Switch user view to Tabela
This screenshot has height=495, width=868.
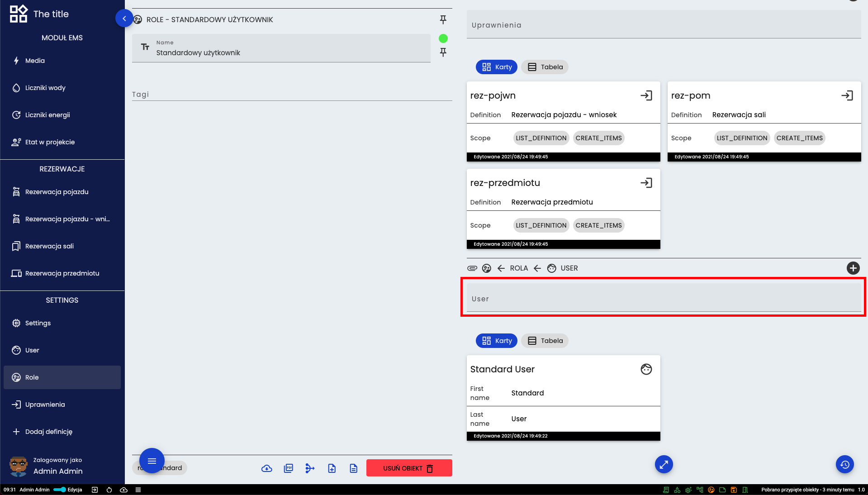[545, 341]
